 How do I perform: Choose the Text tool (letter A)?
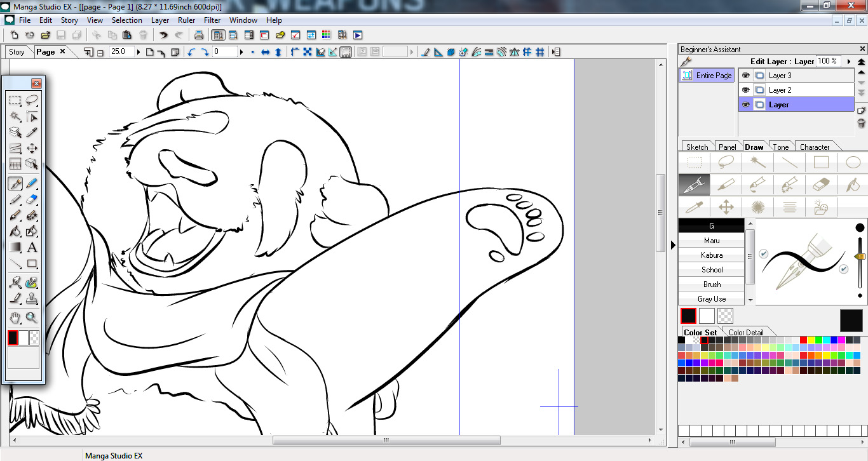[x=32, y=248]
